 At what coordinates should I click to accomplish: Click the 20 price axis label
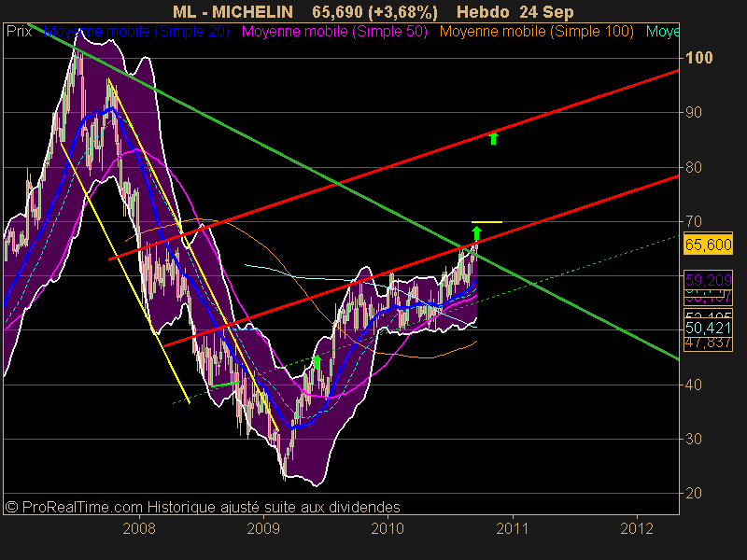tap(694, 494)
